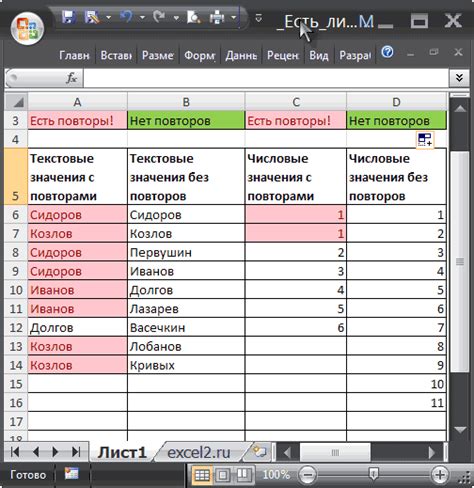Select row 12 header
This screenshot has height=488, width=474.
click(x=16, y=328)
